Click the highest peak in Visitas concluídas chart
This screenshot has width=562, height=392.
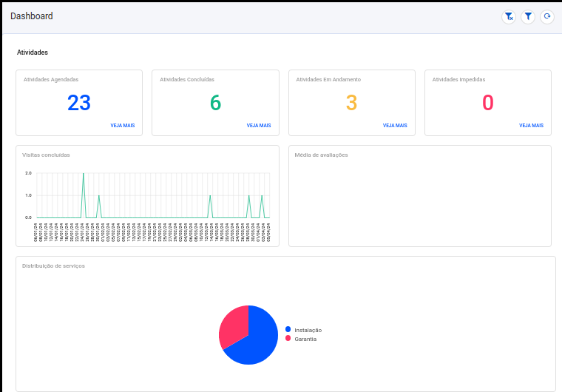84,174
